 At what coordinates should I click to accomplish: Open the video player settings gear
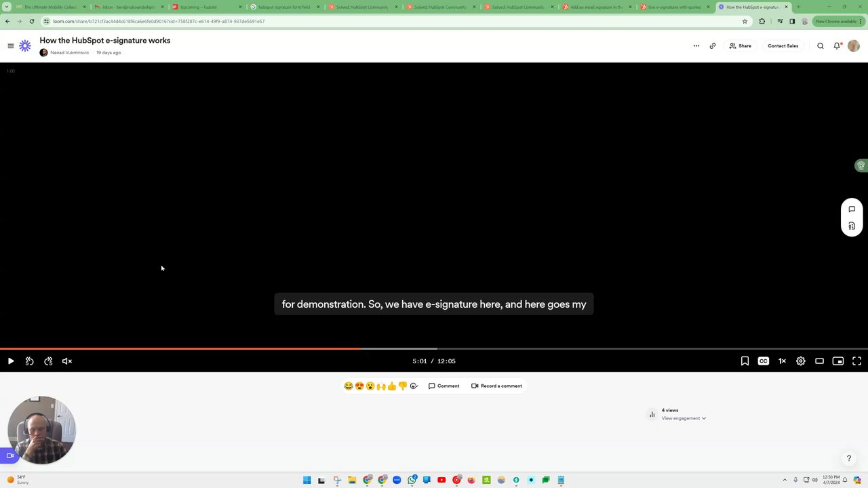pyautogui.click(x=801, y=361)
